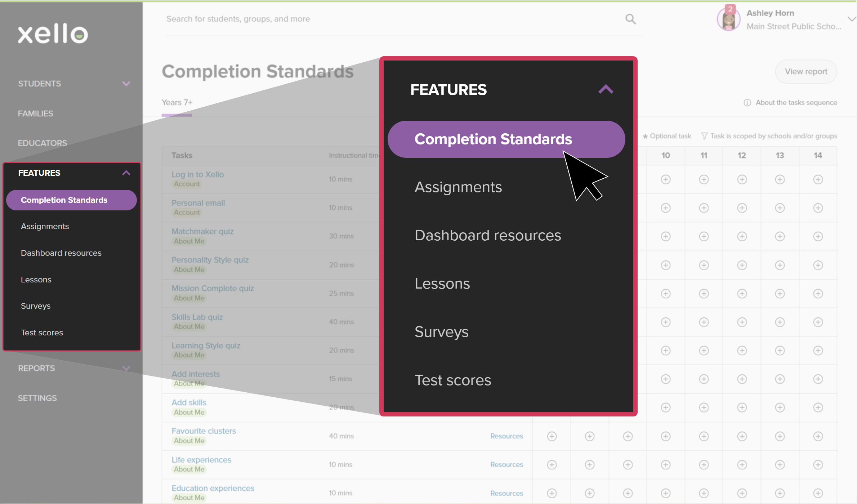Click first plus icon in Life experiences row

552,465
